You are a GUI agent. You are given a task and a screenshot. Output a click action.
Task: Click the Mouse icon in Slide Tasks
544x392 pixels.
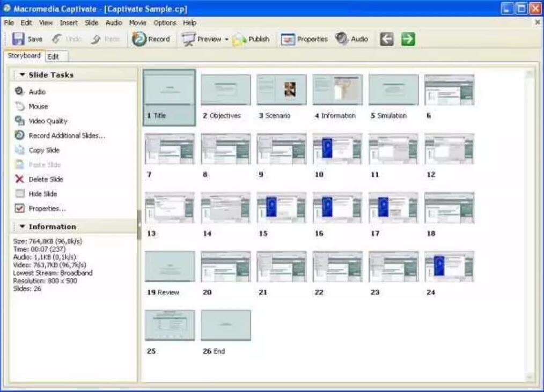coord(20,106)
